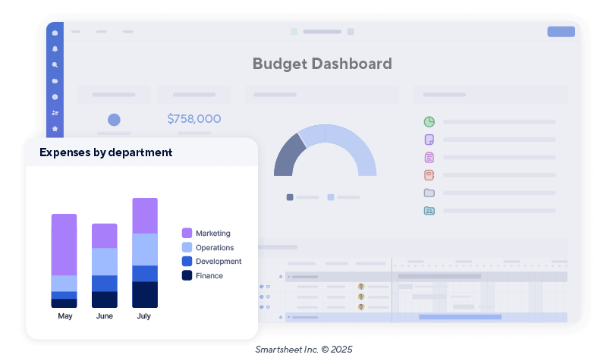607x364 pixels.
Task: Open the comment bubble on the bottom task row
Action: [268, 307]
